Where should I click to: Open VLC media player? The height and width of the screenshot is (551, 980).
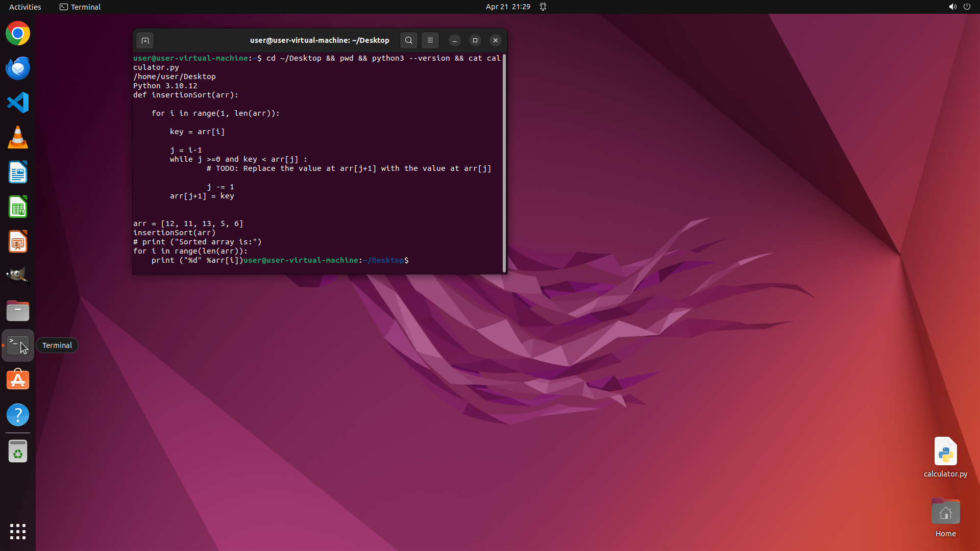18,138
